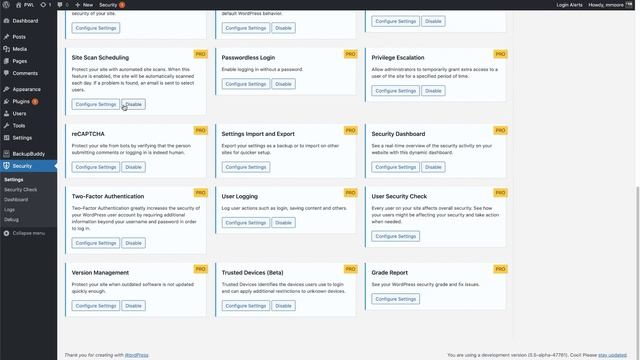640x360 pixels.
Task: Configure Settings for Grade Report
Action: point(396,299)
